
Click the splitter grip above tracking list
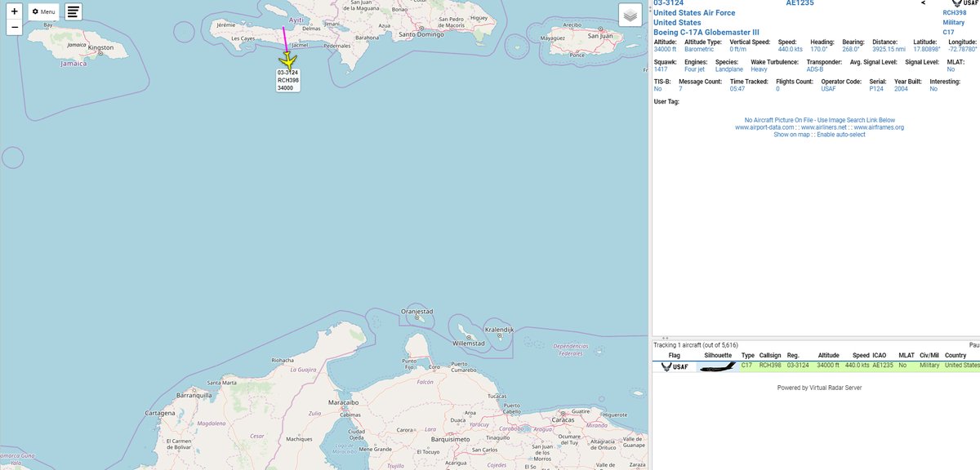(665, 338)
